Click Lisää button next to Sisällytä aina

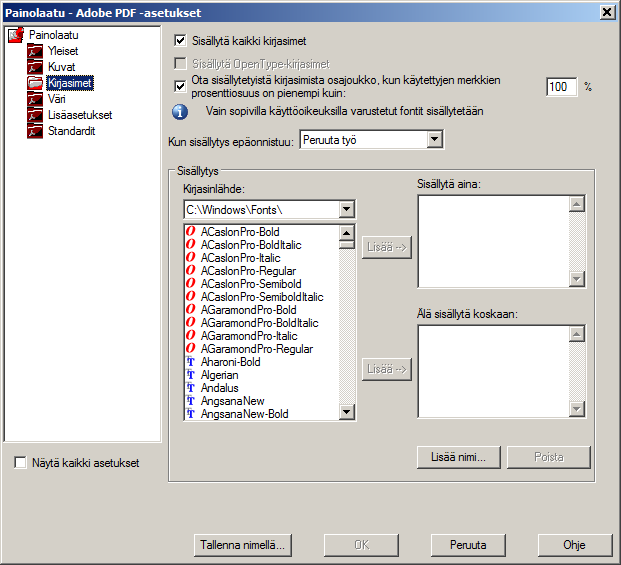tap(387, 247)
